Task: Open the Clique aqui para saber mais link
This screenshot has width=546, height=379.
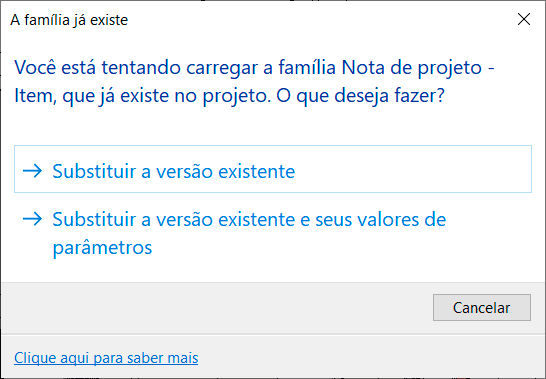Action: [x=106, y=358]
